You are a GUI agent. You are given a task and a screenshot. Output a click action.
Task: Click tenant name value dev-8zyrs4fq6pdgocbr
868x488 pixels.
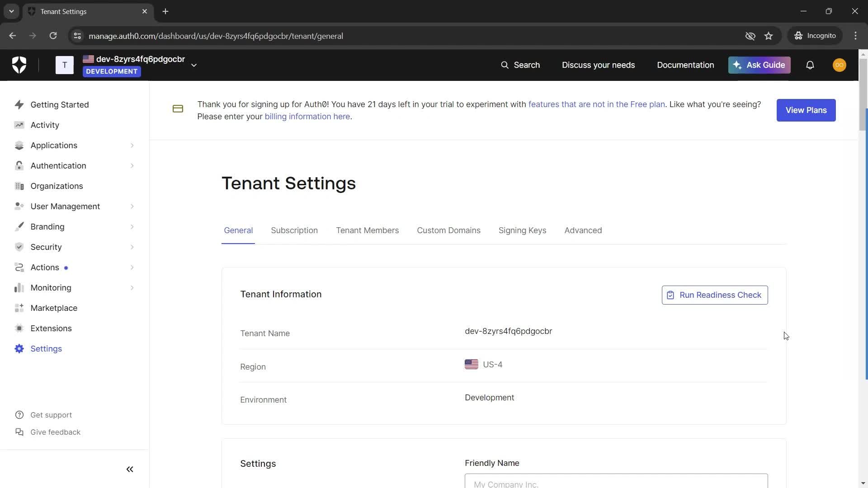pos(508,331)
